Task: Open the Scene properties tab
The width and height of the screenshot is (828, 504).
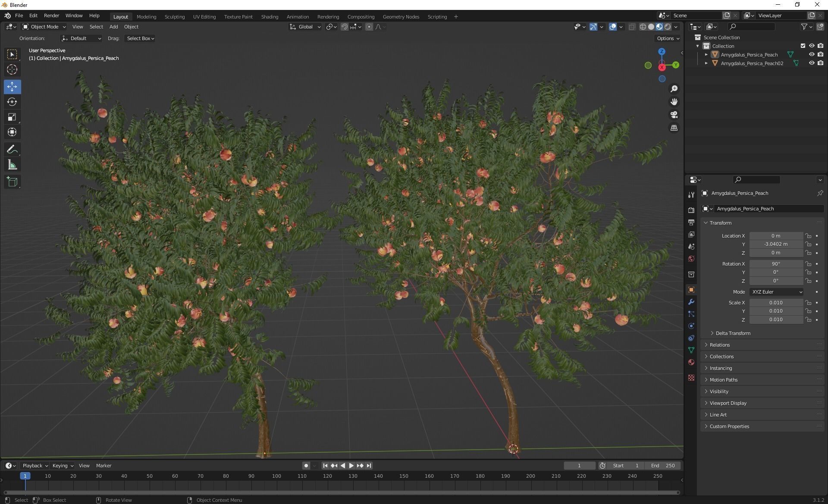Action: click(691, 247)
